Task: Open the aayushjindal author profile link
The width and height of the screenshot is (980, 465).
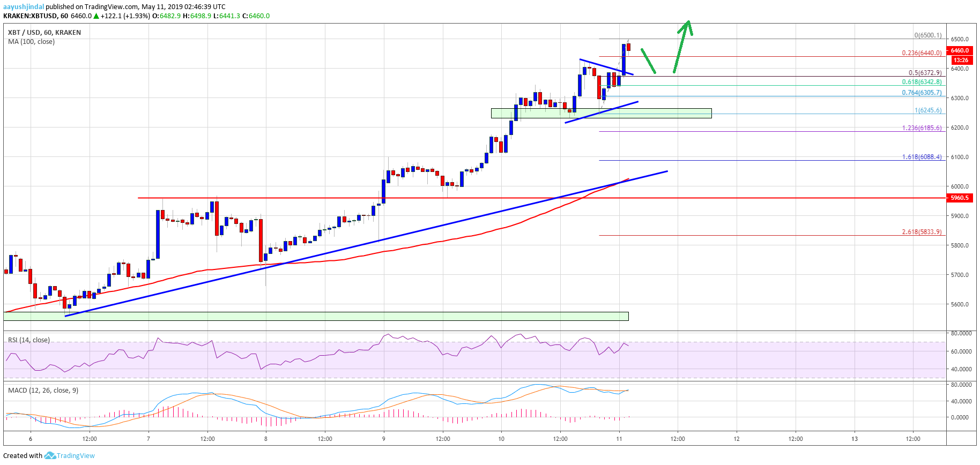Action: click(x=24, y=7)
